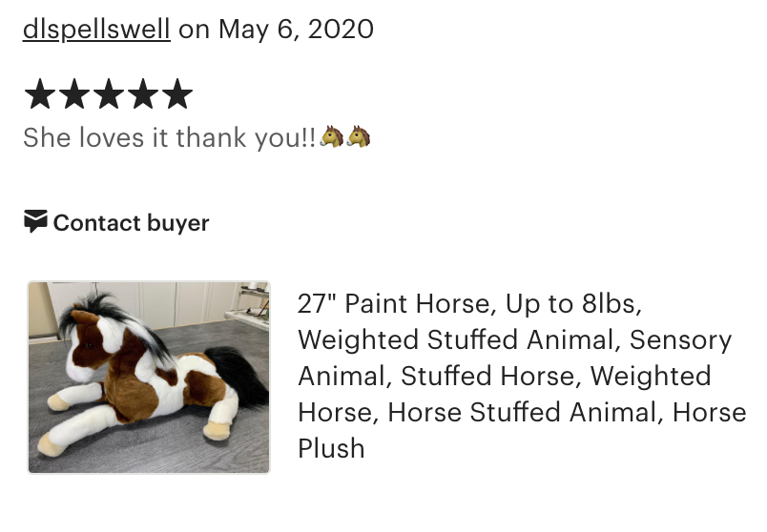
Task: Click the fifth and last rating star
Action: tap(177, 95)
